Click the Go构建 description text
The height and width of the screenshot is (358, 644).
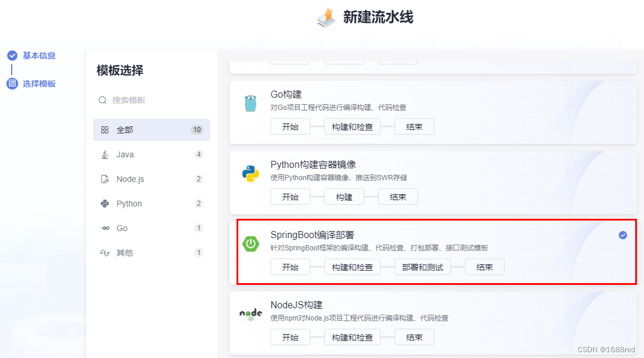(338, 108)
